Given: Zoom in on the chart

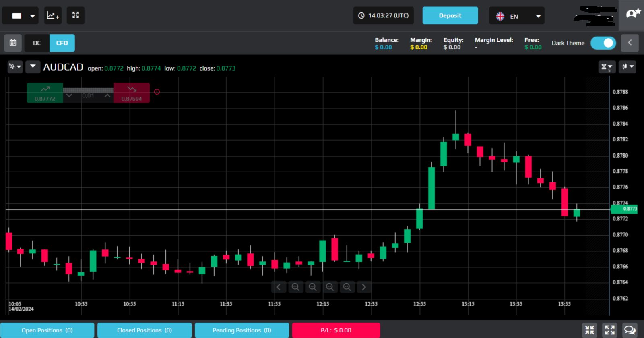Looking at the screenshot, I should click(x=295, y=287).
